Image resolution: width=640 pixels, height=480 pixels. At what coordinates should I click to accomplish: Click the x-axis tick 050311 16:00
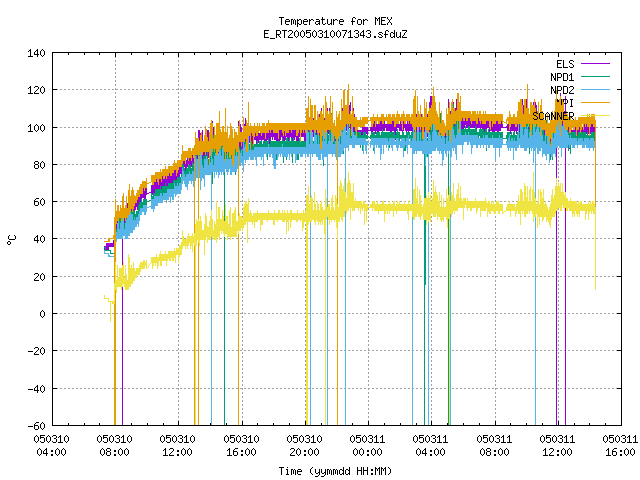click(620, 446)
